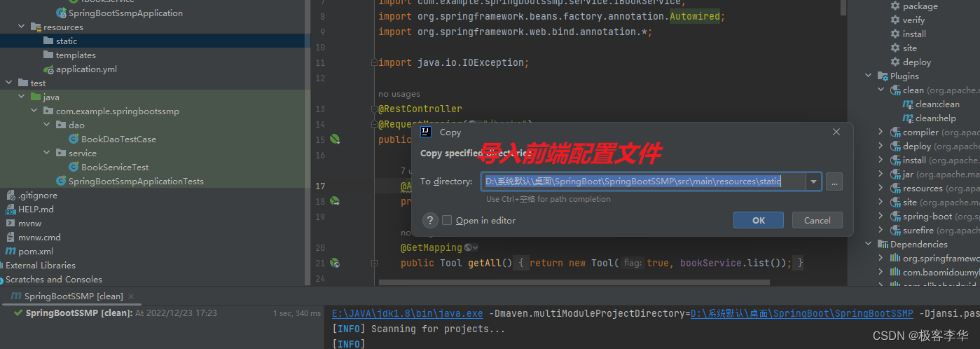The width and height of the screenshot is (980, 349).
Task: Click the browse ellipsis button beside directory field
Action: pyautogui.click(x=834, y=182)
